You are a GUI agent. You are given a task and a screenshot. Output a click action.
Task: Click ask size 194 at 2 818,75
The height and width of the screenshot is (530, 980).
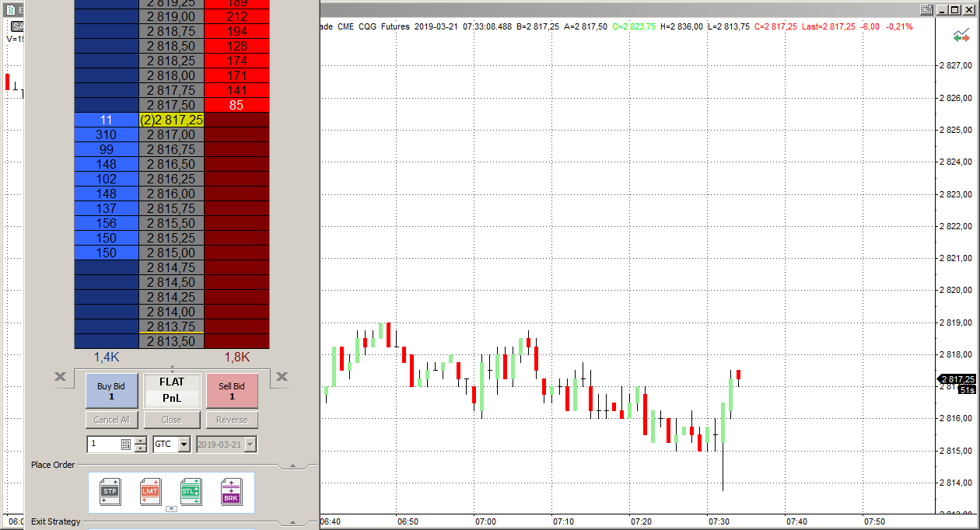point(237,32)
